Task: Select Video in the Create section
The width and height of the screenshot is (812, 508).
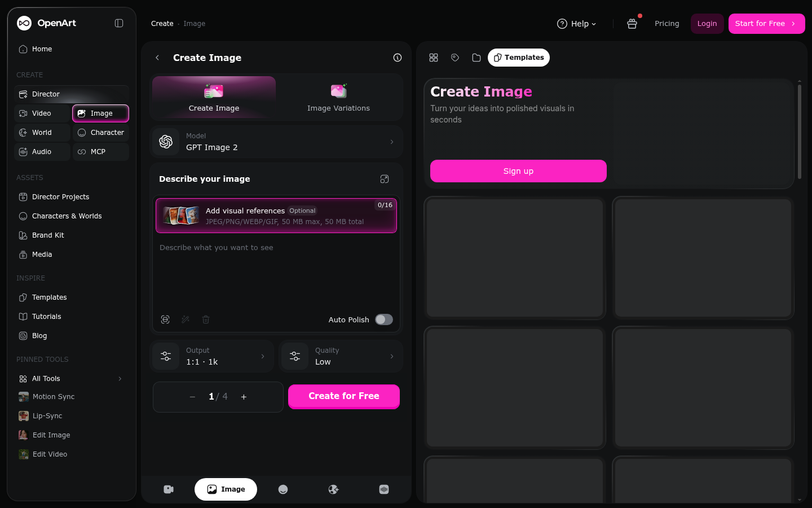Action: [42, 113]
